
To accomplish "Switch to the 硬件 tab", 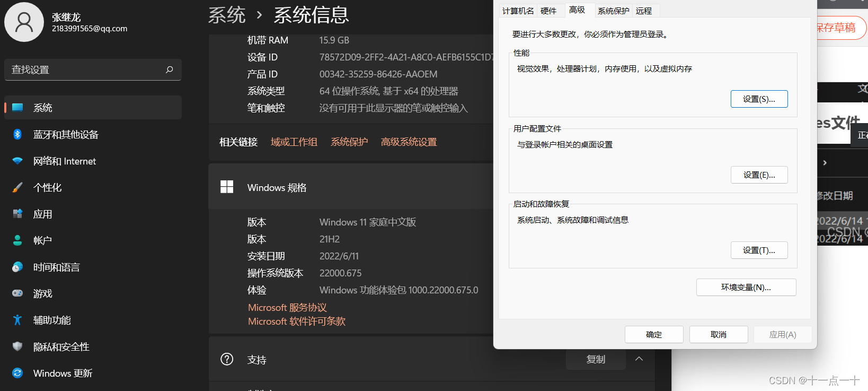I will [x=548, y=11].
